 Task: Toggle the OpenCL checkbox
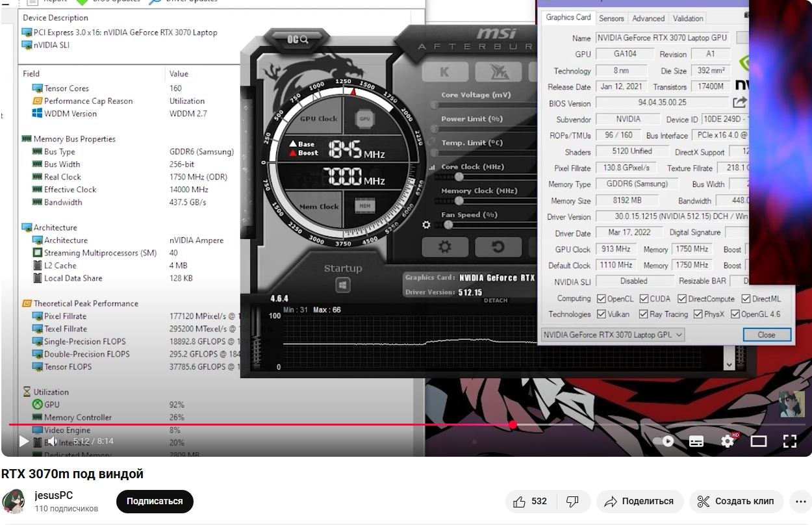tap(602, 299)
